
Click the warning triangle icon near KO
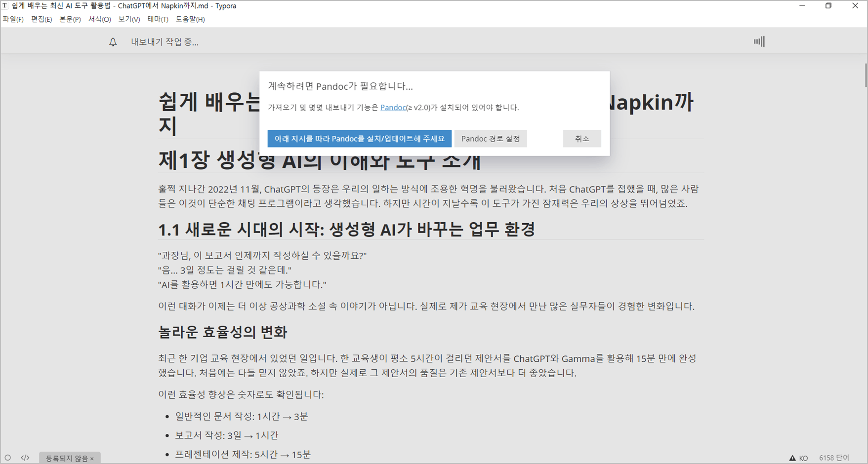(x=792, y=458)
